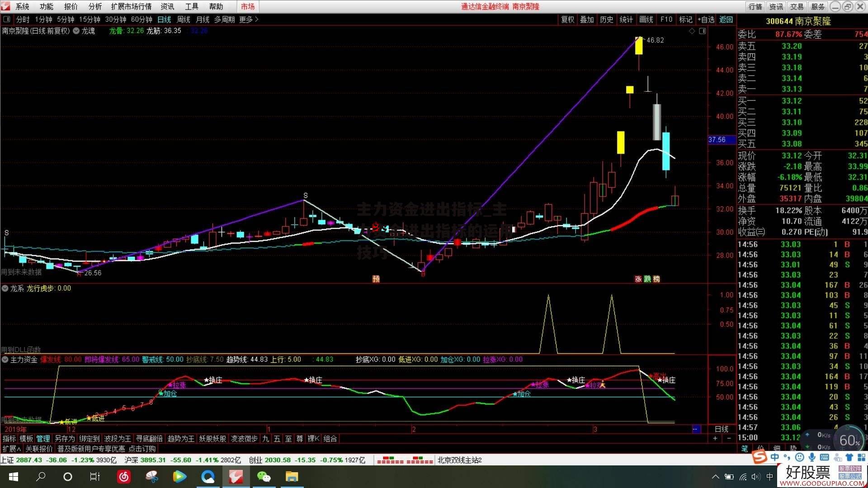This screenshot has height=488, width=868.
Task: Toggle 叠加 overlay option
Action: (587, 19)
